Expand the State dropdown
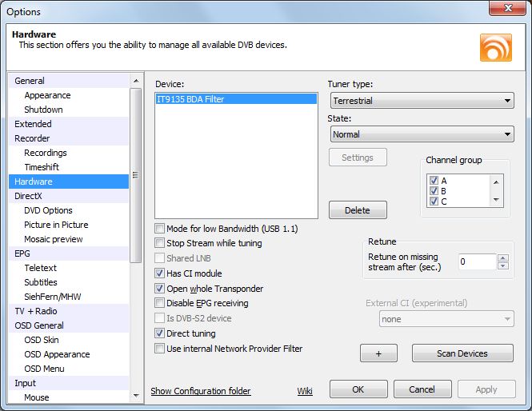Screen dimensions: 532x411 tap(421, 134)
